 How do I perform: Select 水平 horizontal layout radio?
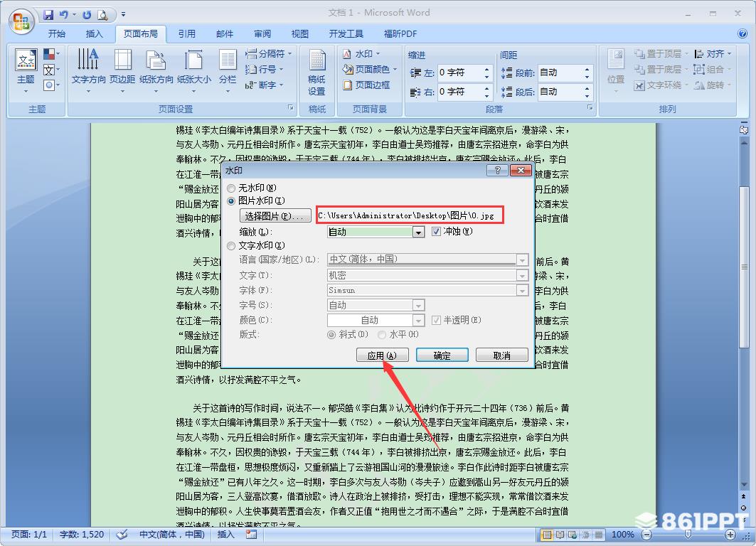tap(382, 334)
